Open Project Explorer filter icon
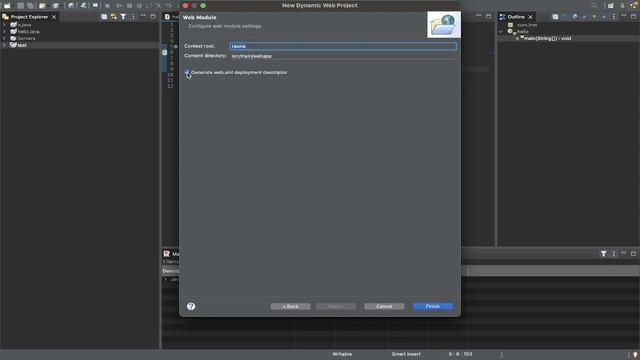 [123, 17]
